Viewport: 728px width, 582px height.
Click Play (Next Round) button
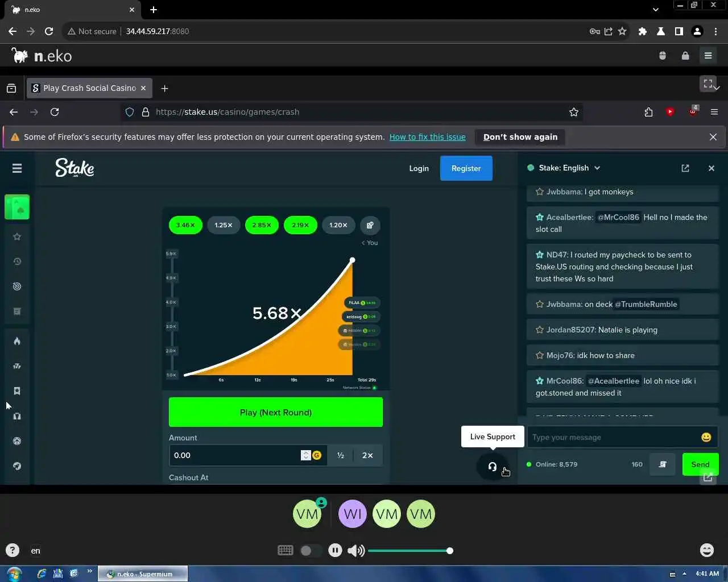click(x=276, y=412)
